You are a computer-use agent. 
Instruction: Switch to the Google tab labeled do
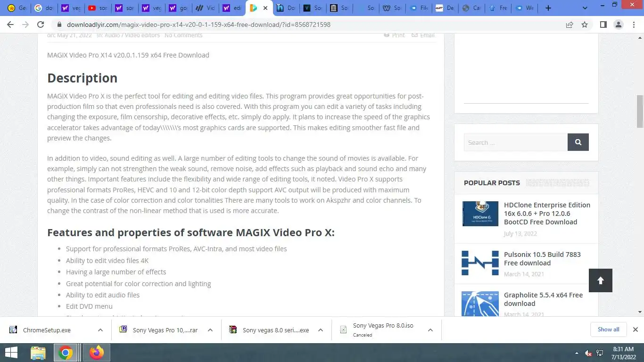tap(44, 8)
